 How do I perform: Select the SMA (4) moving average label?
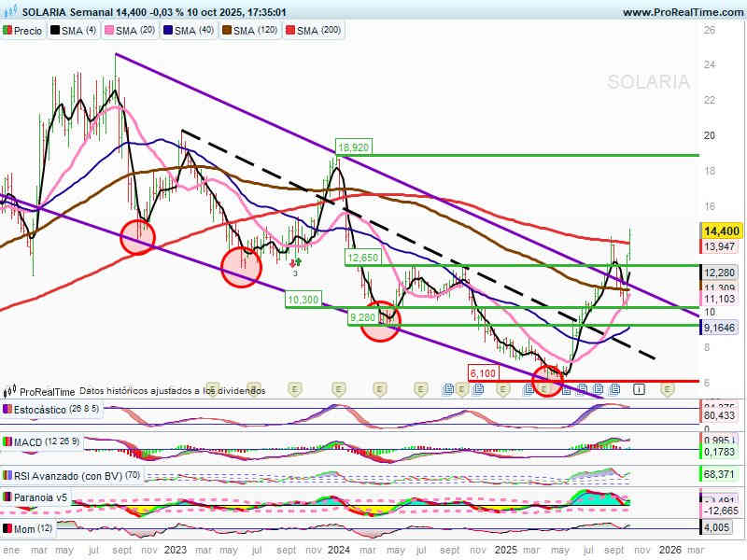point(74,31)
